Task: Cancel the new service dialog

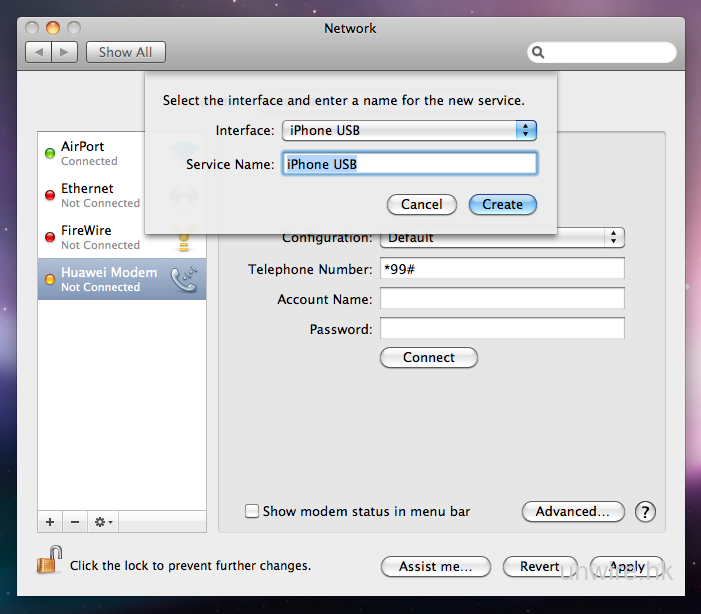Action: click(x=421, y=204)
